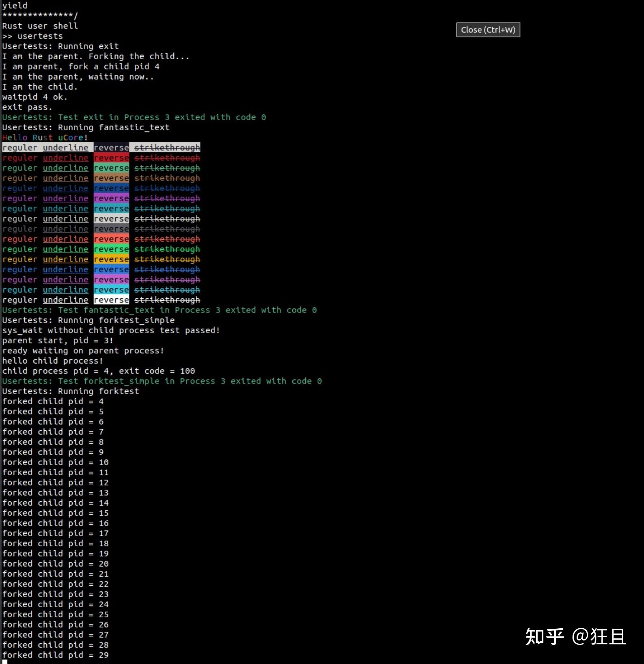644x664 pixels.
Task: Click 'forked child pid = 8' line
Action: pyautogui.click(x=53, y=442)
